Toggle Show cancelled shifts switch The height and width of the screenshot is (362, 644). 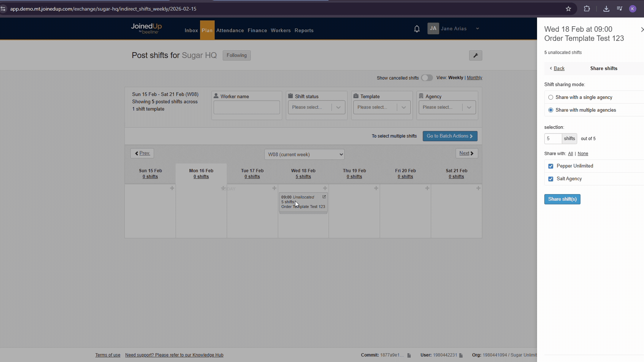pyautogui.click(x=427, y=78)
